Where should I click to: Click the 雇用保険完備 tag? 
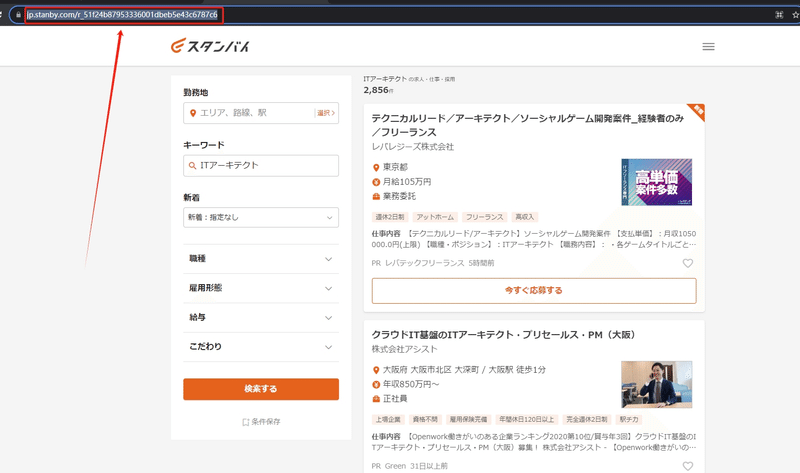pyautogui.click(x=468, y=419)
